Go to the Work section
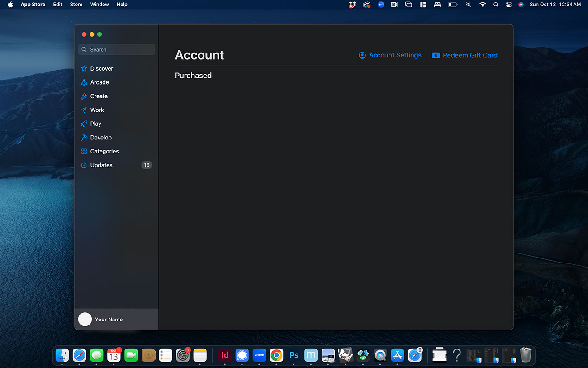588x368 pixels. 97,110
